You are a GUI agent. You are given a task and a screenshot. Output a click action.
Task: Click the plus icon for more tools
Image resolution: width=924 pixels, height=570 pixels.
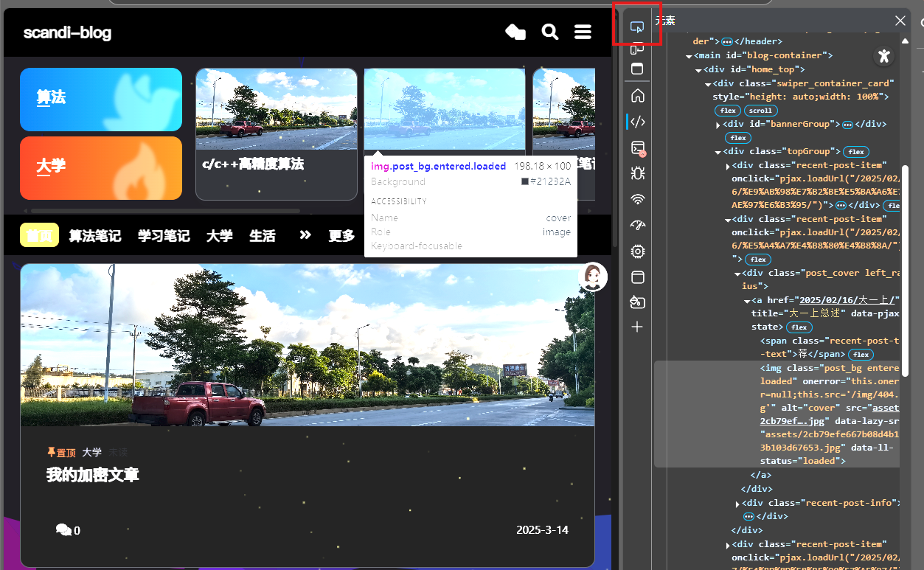(x=638, y=327)
